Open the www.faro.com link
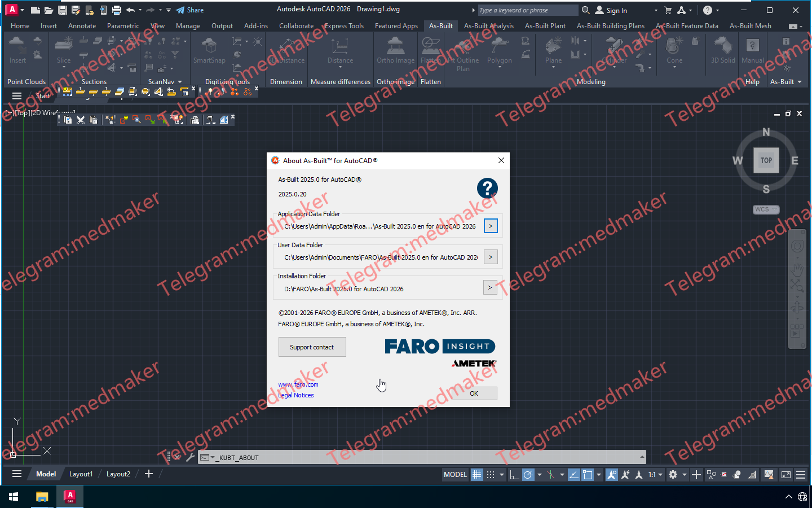 tap(298, 384)
